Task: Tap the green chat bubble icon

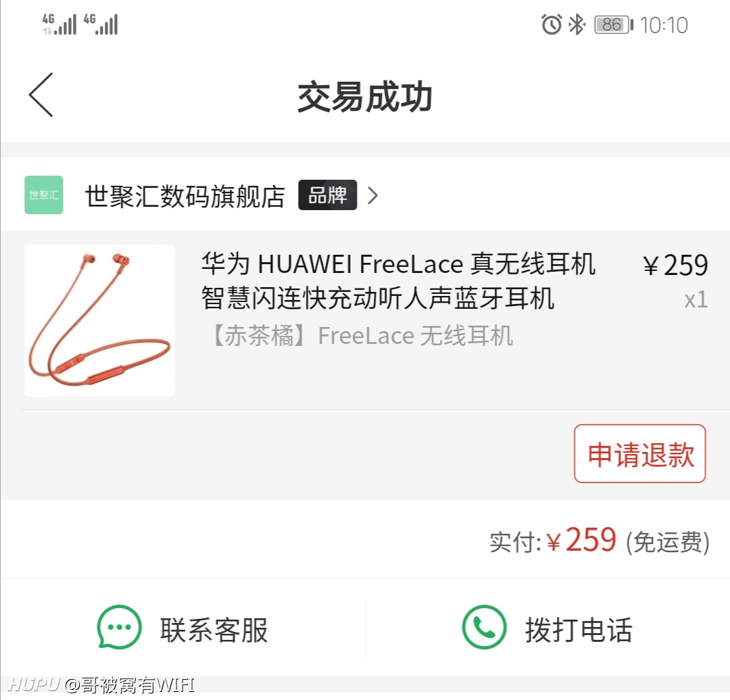Action: pos(119,628)
